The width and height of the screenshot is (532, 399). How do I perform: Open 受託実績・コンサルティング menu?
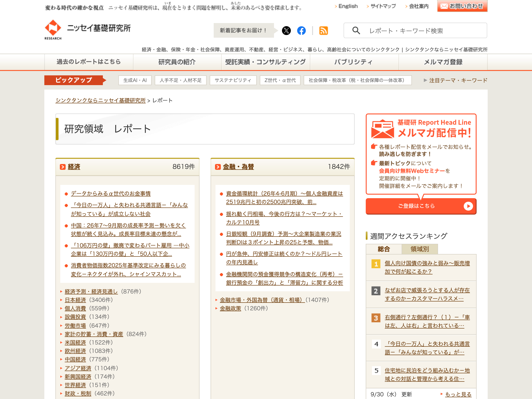tap(266, 62)
